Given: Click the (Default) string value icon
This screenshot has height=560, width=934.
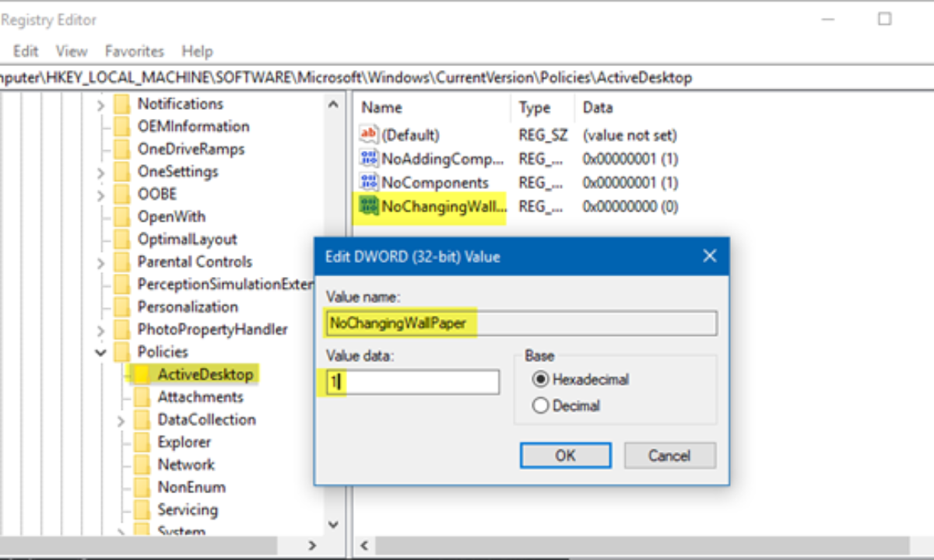Looking at the screenshot, I should (x=368, y=135).
